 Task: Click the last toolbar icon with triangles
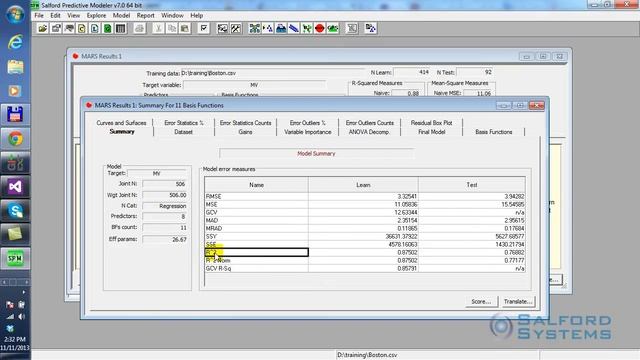pyautogui.click(x=371, y=28)
